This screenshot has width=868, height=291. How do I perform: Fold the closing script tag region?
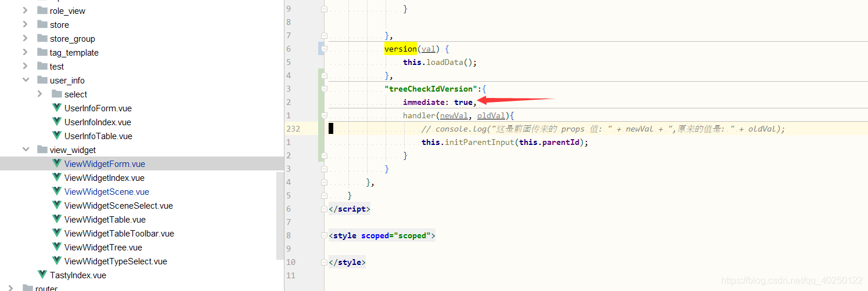(x=324, y=209)
